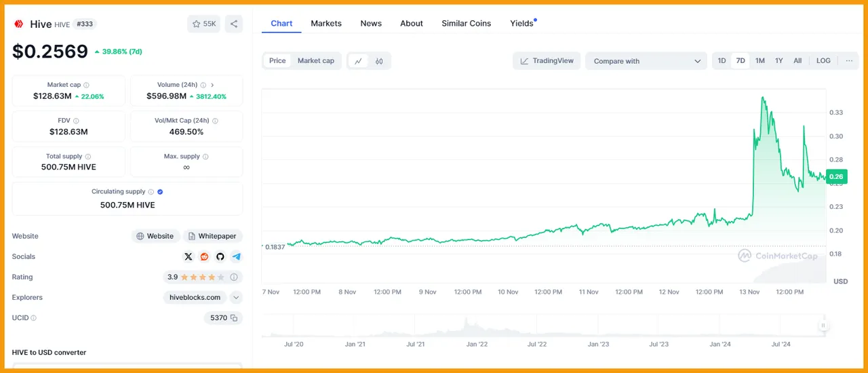868x373 pixels.
Task: Expand the Explorers dropdown chevron
Action: (236, 297)
